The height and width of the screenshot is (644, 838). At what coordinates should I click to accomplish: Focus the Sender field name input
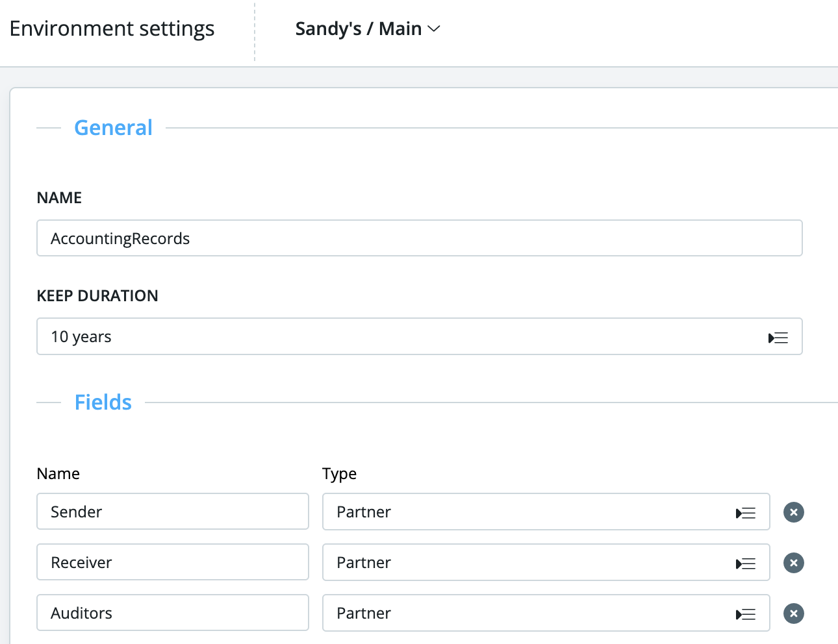click(x=172, y=512)
